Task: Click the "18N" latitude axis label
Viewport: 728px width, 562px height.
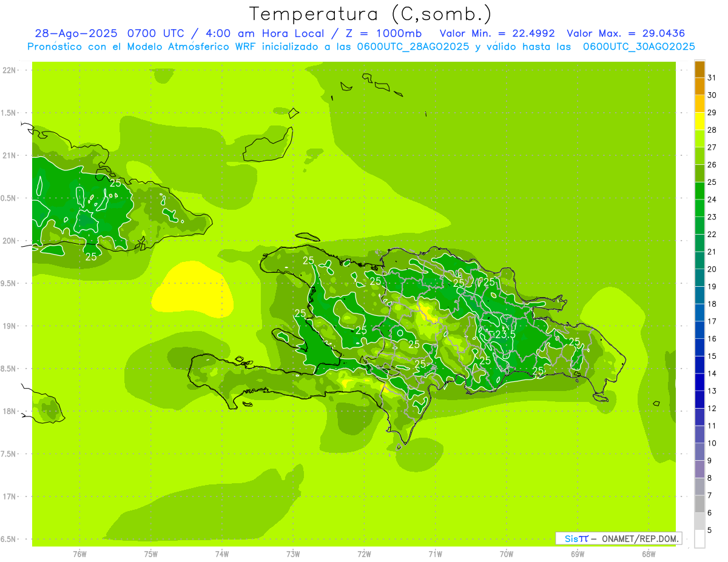Action: [8, 411]
